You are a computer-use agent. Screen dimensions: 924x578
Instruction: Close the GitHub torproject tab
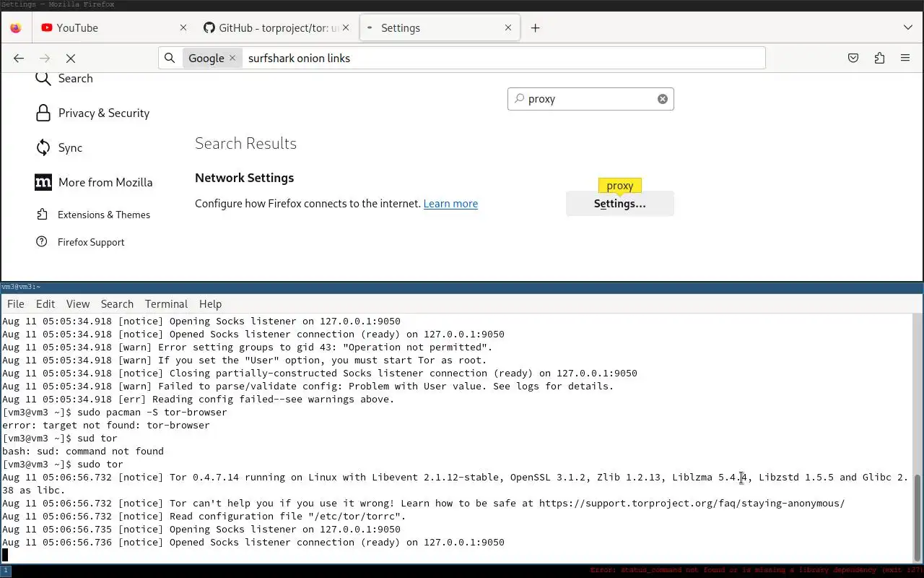click(x=345, y=27)
